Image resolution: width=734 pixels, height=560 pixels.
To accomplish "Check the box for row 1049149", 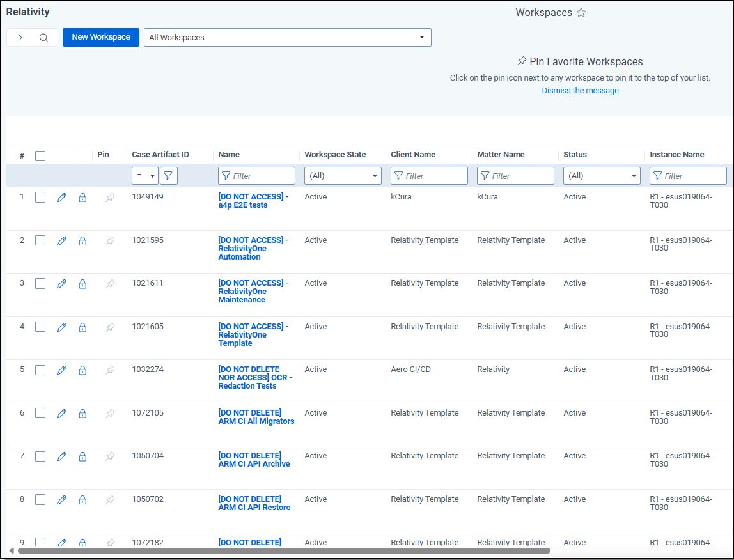I will click(40, 197).
